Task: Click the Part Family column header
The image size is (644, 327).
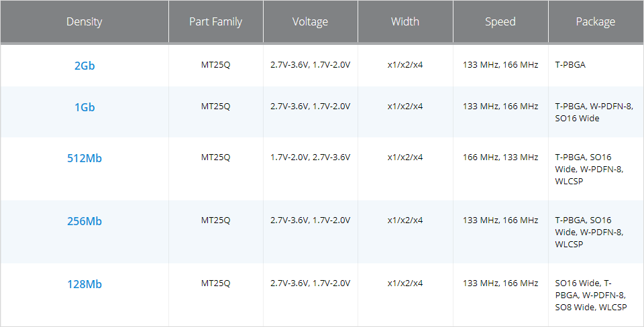Action: click(215, 21)
